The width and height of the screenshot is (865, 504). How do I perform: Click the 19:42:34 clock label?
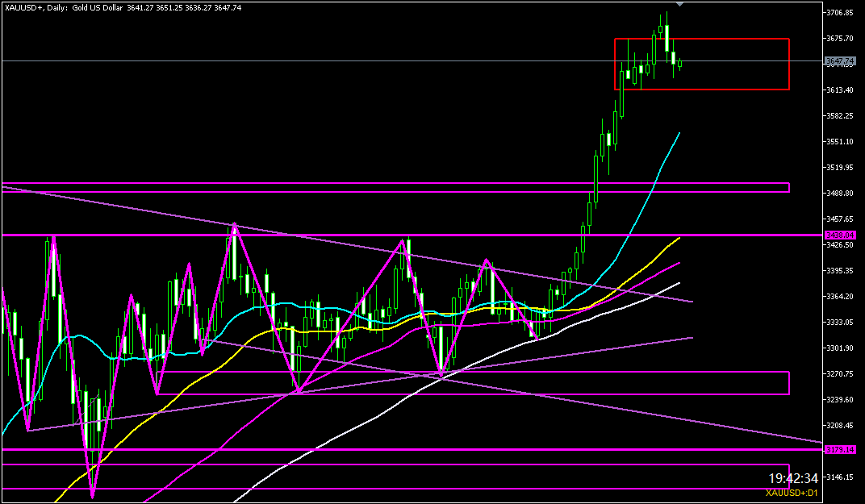point(794,477)
